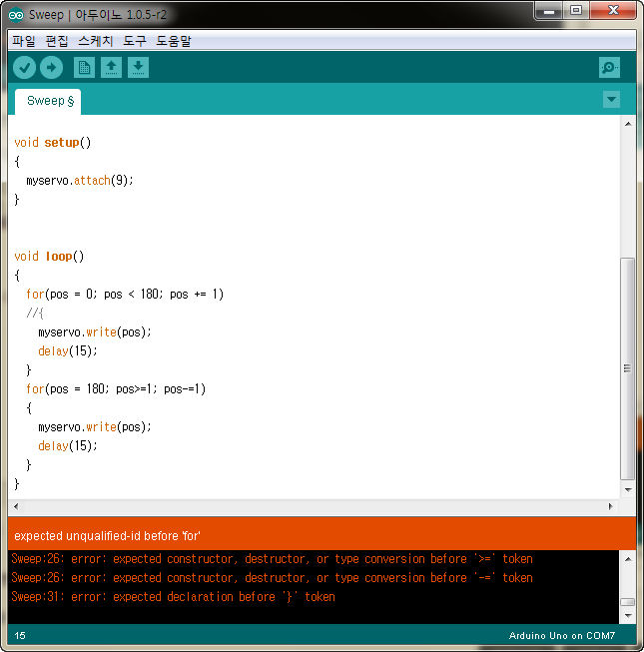This screenshot has height=652, width=644.
Task: Click the Upload arrow button
Action: pos(52,67)
